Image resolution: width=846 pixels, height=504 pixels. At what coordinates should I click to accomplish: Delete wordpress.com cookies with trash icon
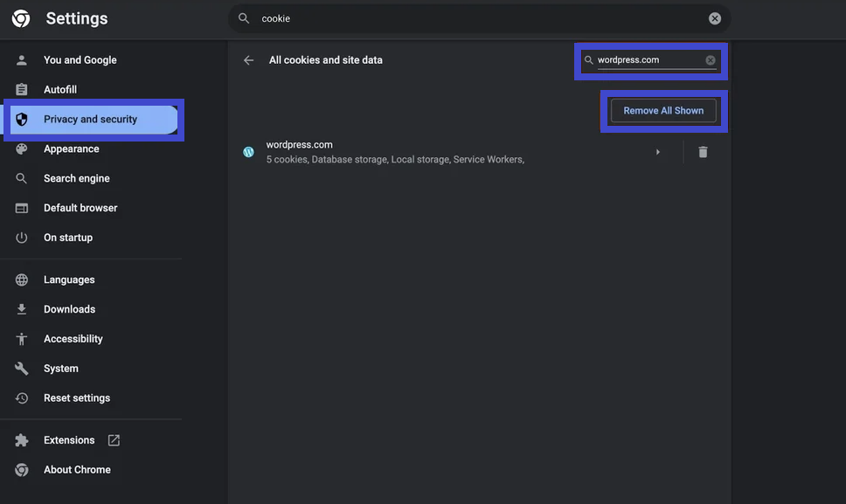pos(703,152)
